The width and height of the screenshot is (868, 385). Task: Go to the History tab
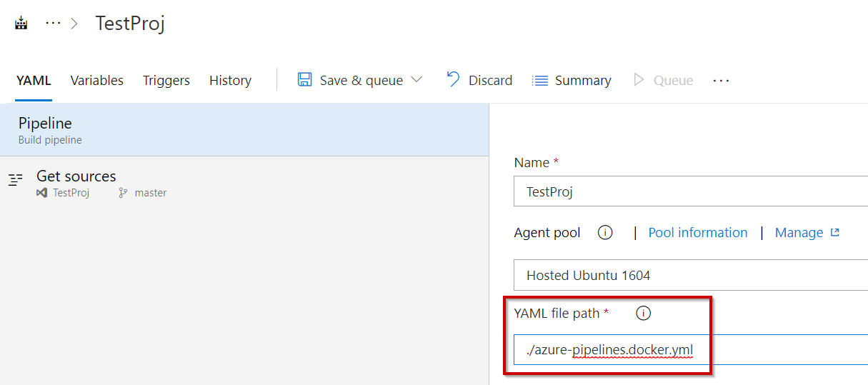[x=230, y=81]
